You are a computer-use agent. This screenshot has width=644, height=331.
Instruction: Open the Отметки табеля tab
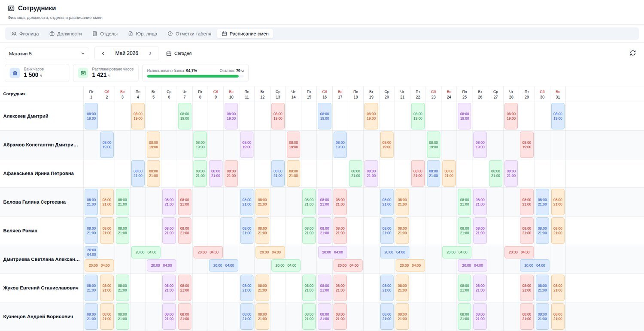[189, 33]
